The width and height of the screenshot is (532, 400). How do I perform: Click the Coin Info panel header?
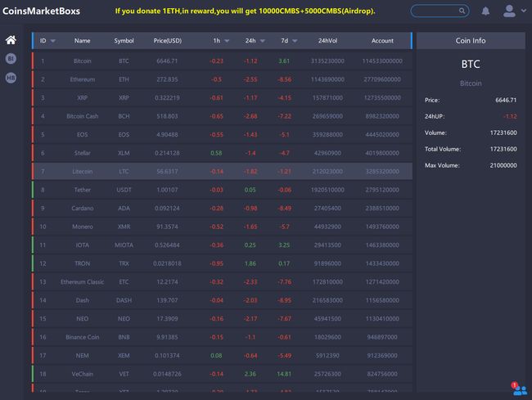[471, 41]
